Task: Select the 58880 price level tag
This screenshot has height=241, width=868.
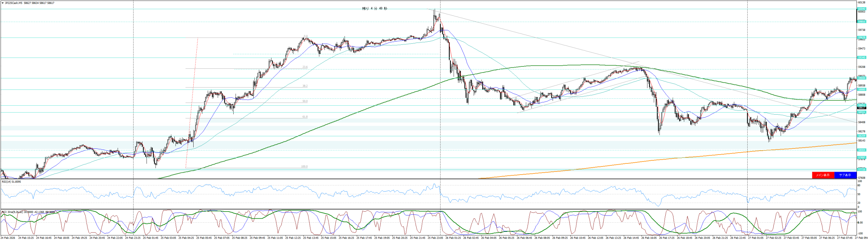Action: (862, 89)
